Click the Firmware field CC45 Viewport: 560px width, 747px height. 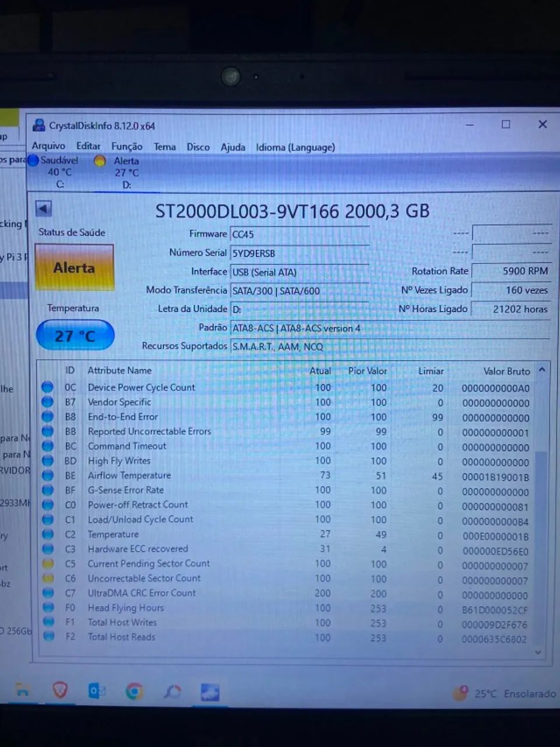[300, 234]
